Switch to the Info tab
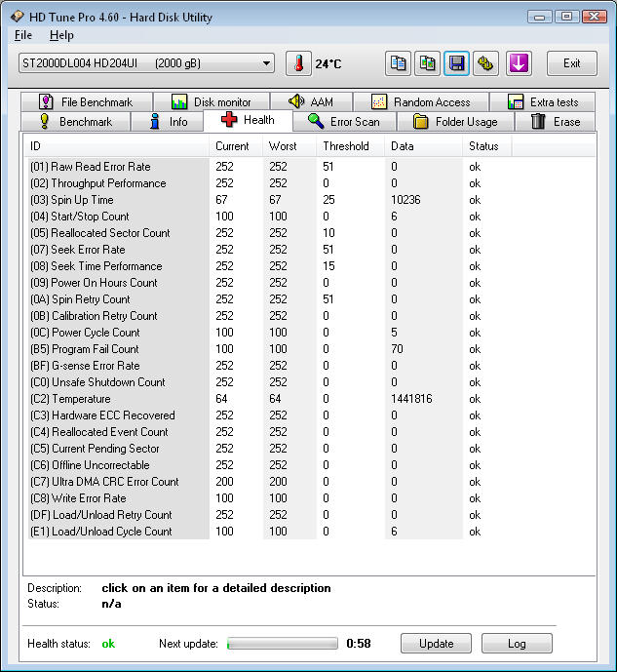Screen dimensions: 617x672 pyautogui.click(x=168, y=122)
